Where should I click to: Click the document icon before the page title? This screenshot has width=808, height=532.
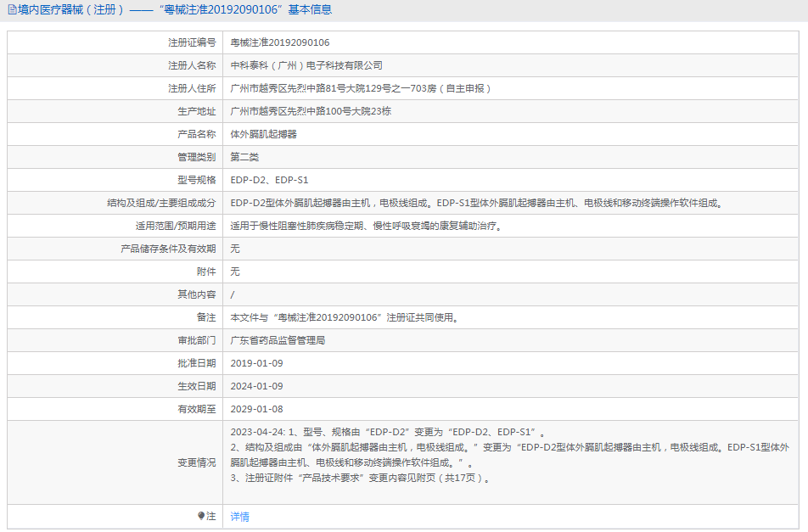point(11,9)
